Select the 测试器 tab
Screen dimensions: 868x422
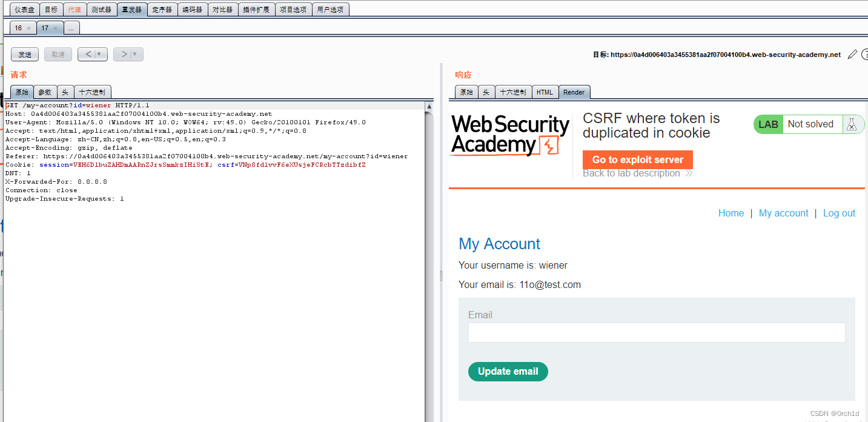(x=101, y=10)
